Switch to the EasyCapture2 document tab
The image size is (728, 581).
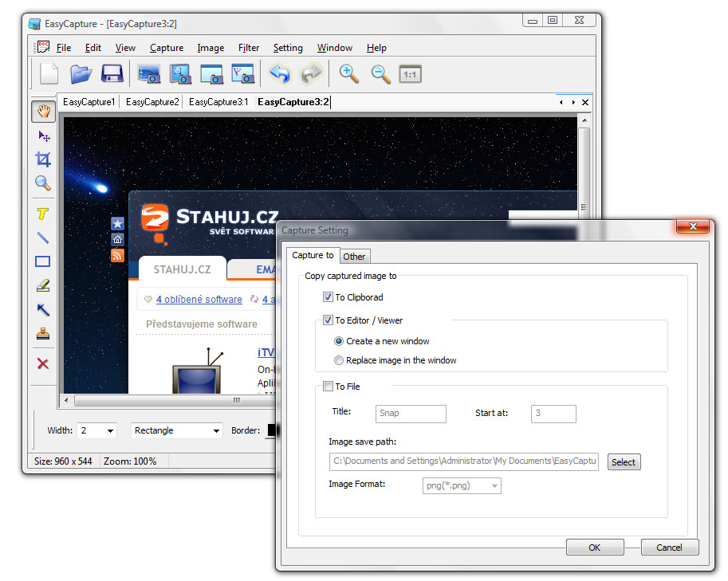click(x=152, y=102)
